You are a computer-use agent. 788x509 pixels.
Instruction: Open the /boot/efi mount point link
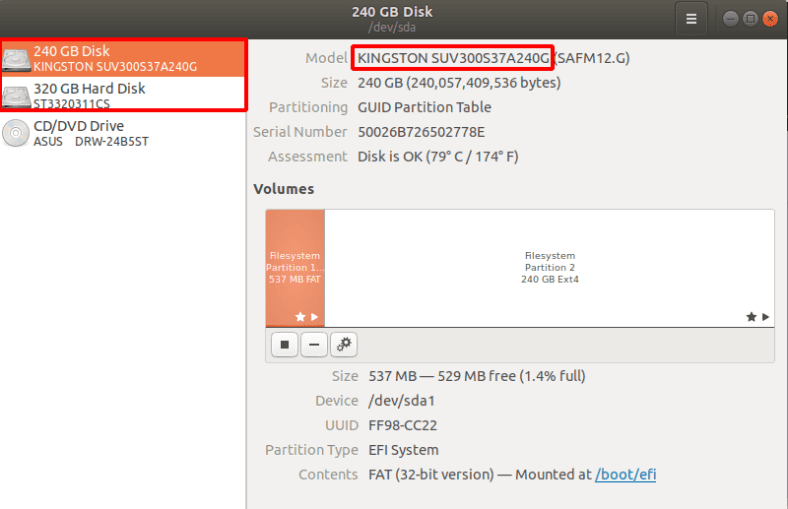tap(626, 474)
